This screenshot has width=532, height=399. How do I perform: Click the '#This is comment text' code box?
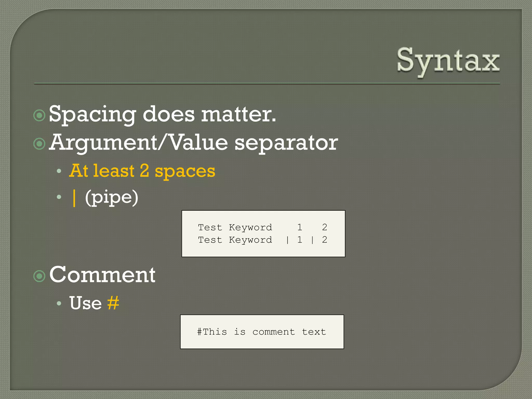pyautogui.click(x=262, y=332)
